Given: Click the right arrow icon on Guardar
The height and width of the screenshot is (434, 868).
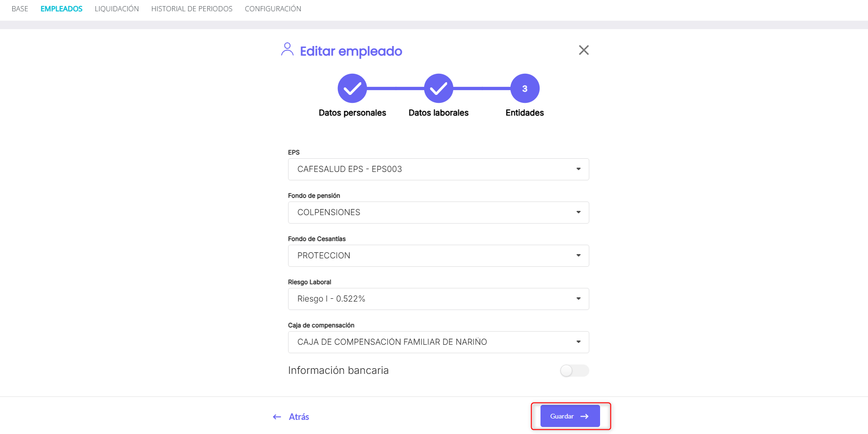Looking at the screenshot, I should coord(585,417).
